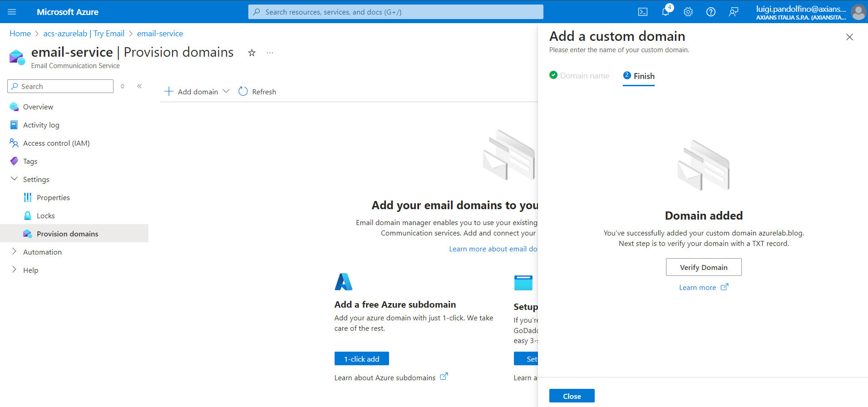Viewport: 868px width, 407px height.
Task: Expand the Help section
Action: 14,270
